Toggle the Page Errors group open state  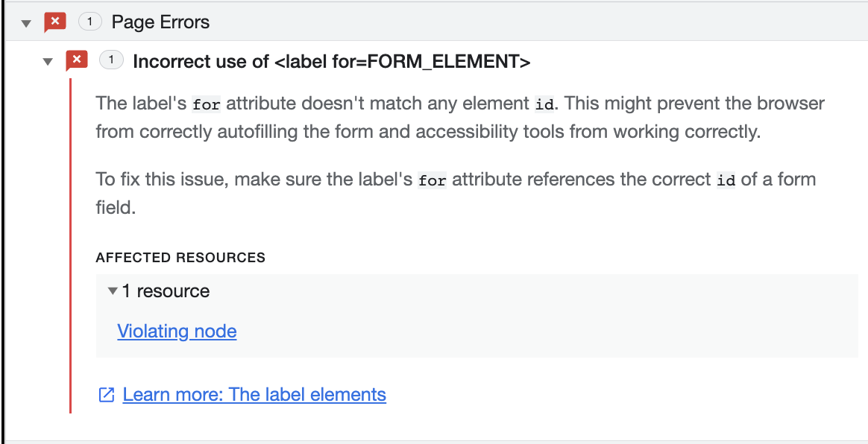coord(26,22)
